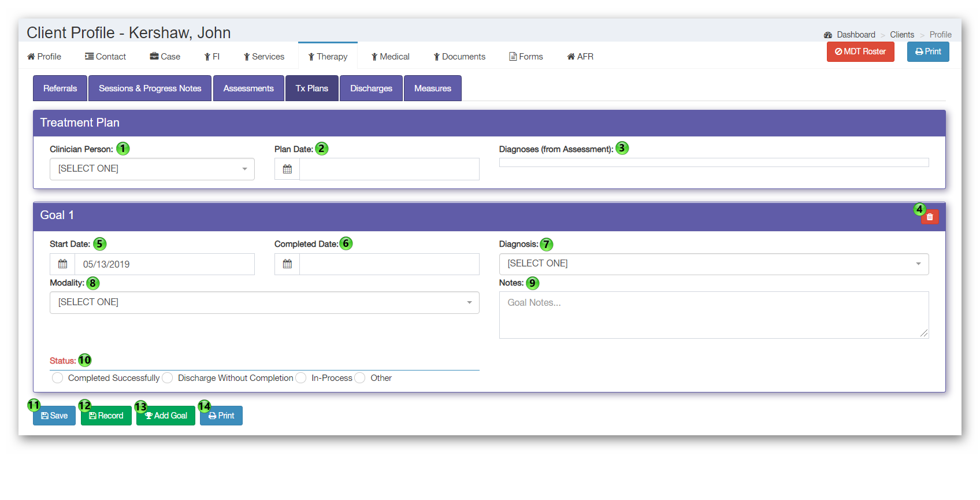The image size is (980, 500).
Task: Select the Completed Successfully status
Action: (57, 378)
